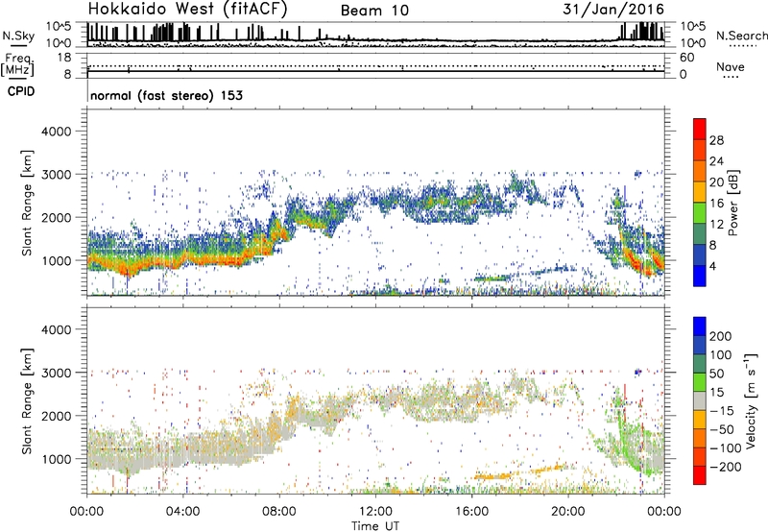Click the '08:00' time tick label
768x532 pixels.
click(279, 512)
